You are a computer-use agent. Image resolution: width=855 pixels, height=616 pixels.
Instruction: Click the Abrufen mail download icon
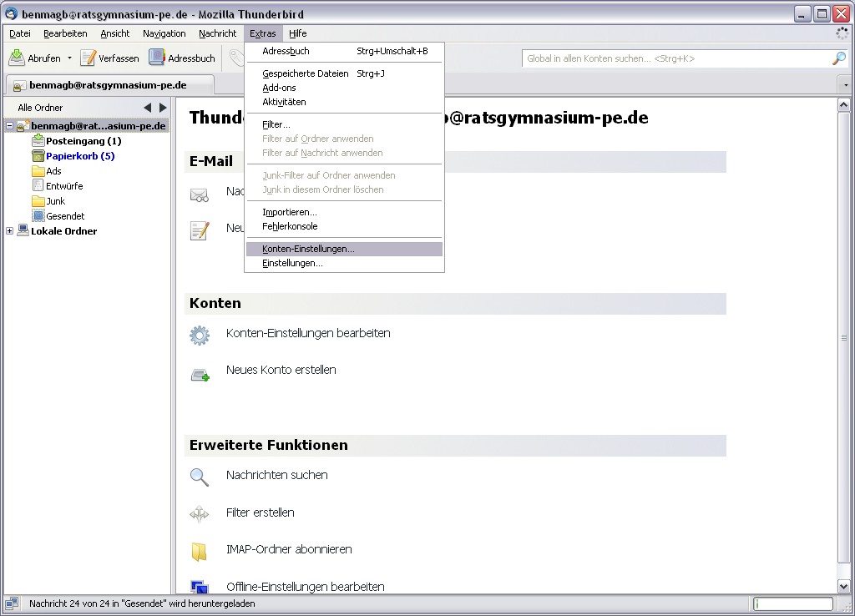click(x=17, y=58)
